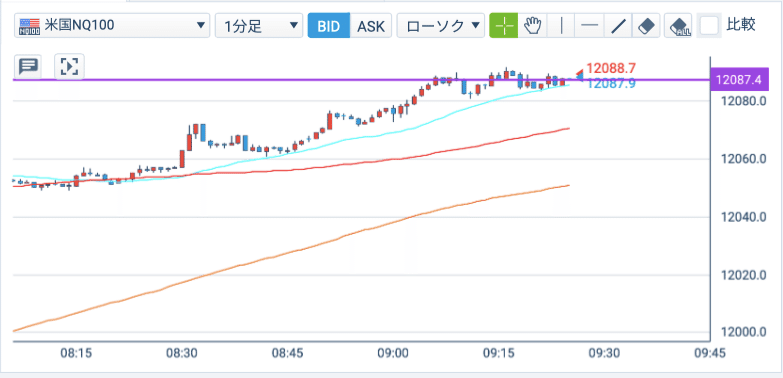783x378 pixels.
Task: Open the chat comment icon
Action: click(x=29, y=66)
